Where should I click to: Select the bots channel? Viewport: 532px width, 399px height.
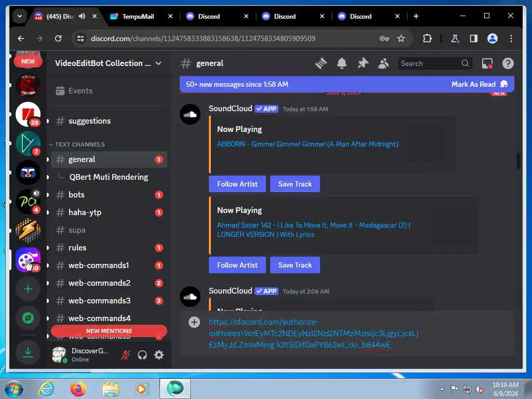click(109, 195)
